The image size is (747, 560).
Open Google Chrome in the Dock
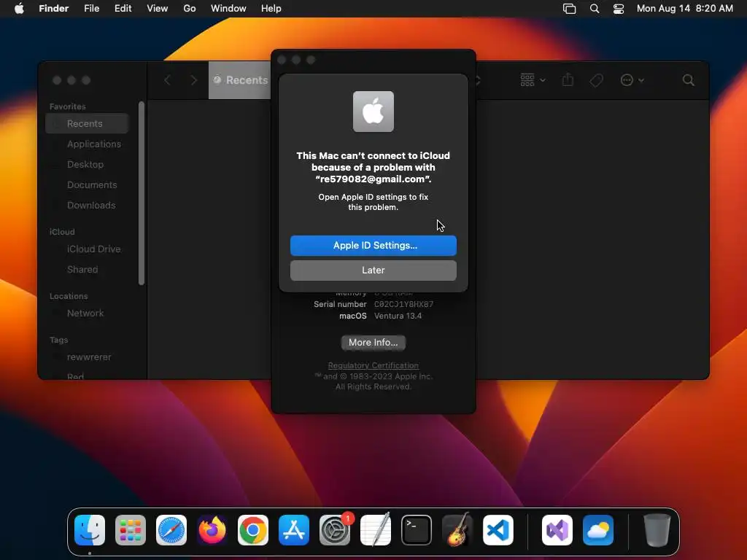[x=253, y=530]
